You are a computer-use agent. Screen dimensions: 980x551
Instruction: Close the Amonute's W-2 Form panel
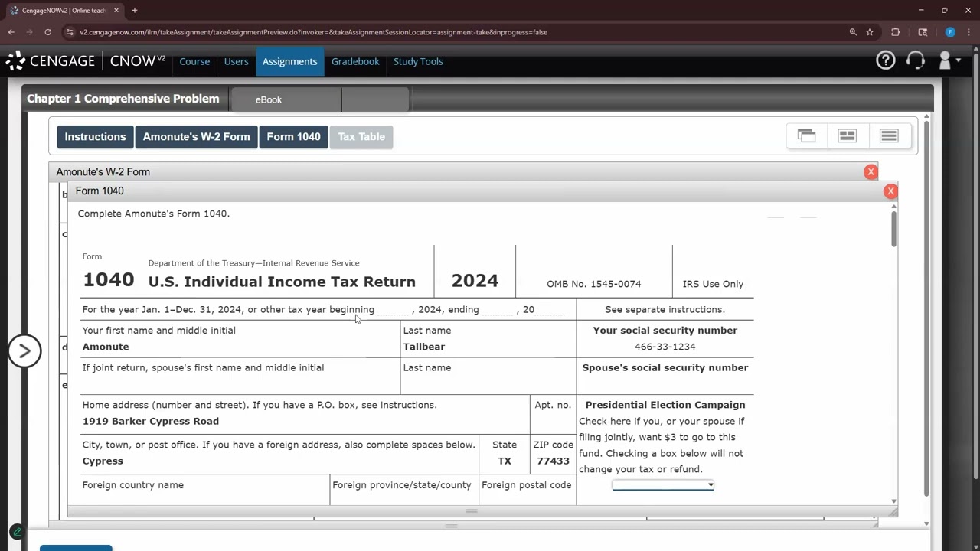871,172
